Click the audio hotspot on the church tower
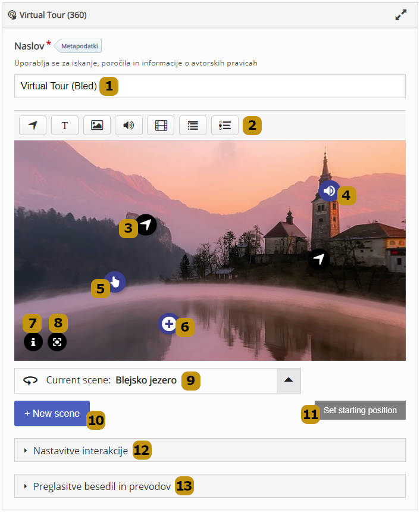 tap(329, 191)
